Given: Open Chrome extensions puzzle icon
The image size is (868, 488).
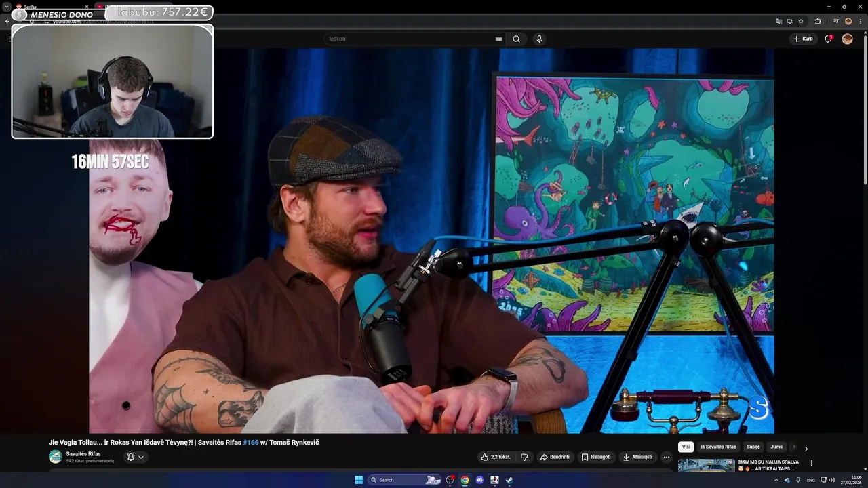Looking at the screenshot, I should (818, 21).
